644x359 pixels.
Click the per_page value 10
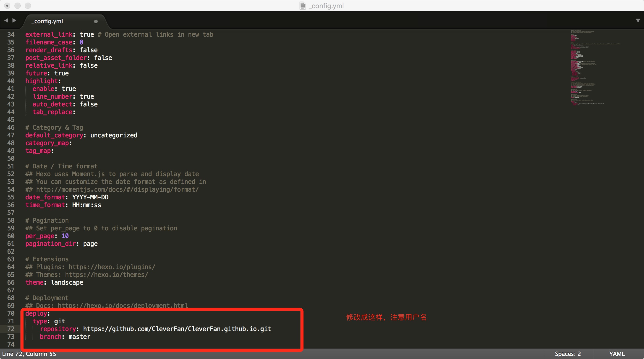point(65,236)
